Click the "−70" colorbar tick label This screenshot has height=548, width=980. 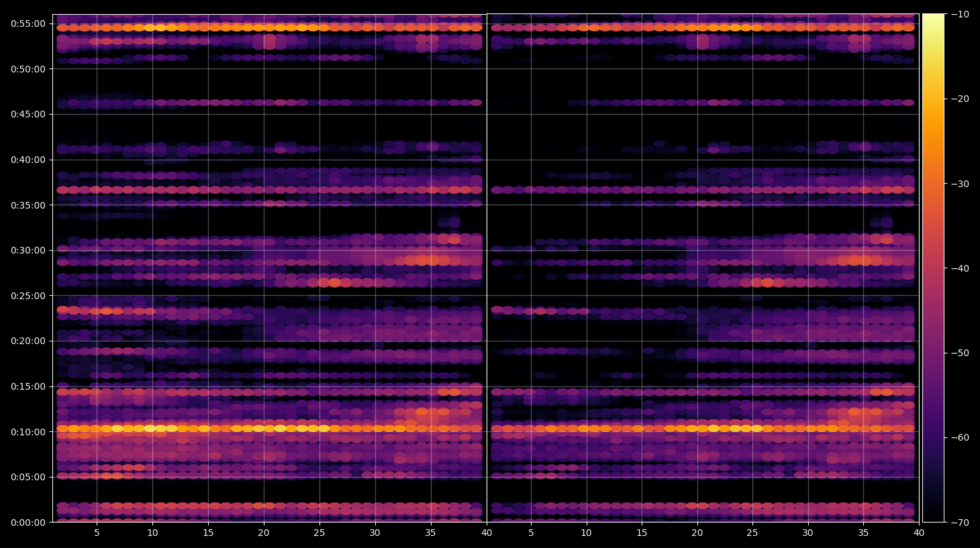click(960, 523)
